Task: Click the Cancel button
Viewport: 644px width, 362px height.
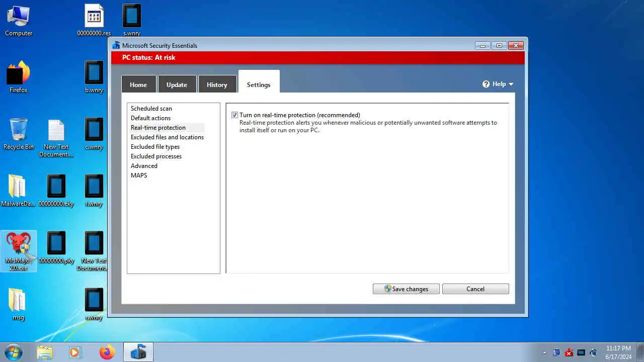Action: pyautogui.click(x=475, y=289)
